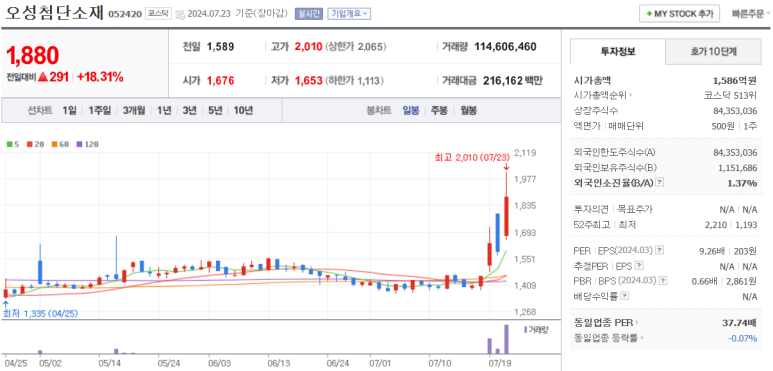This screenshot has height=371, width=773.
Task: Switch to the 호가 10단계 tab
Action: coord(713,51)
